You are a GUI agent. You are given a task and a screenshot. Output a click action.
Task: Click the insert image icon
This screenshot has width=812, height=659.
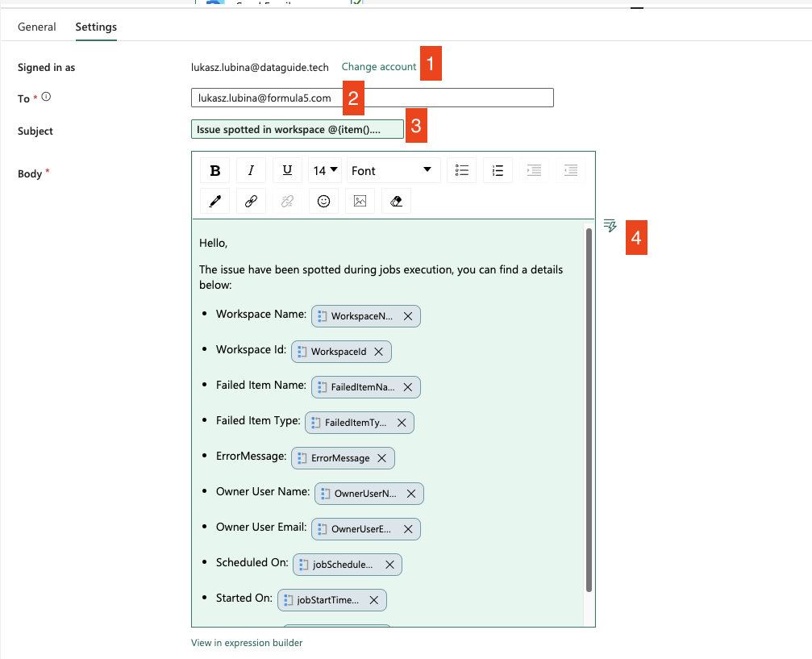click(x=360, y=202)
